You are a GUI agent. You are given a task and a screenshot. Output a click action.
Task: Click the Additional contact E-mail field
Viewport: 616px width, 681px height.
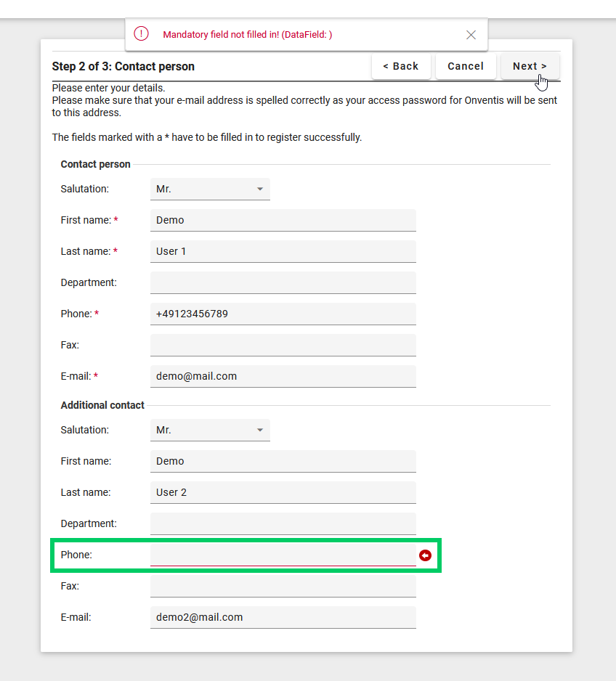coord(283,617)
